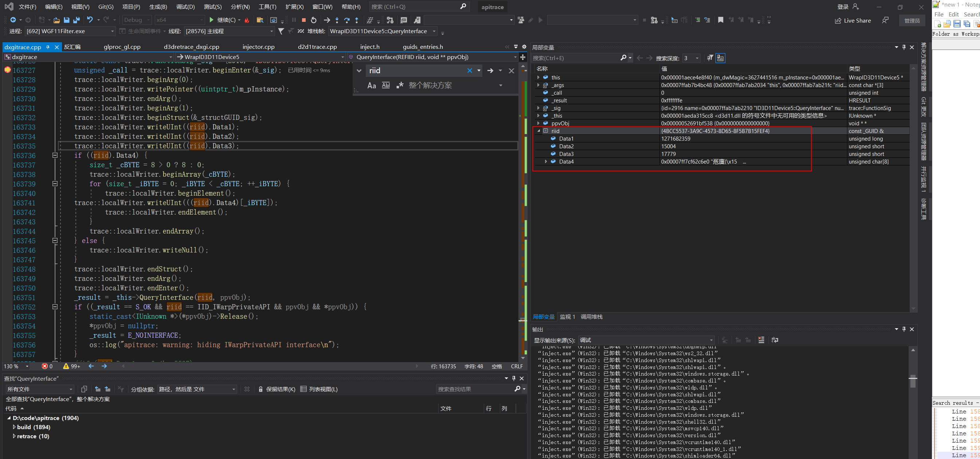Clear all text in the Output window
Image resolution: width=980 pixels, height=459 pixels.
[761, 340]
